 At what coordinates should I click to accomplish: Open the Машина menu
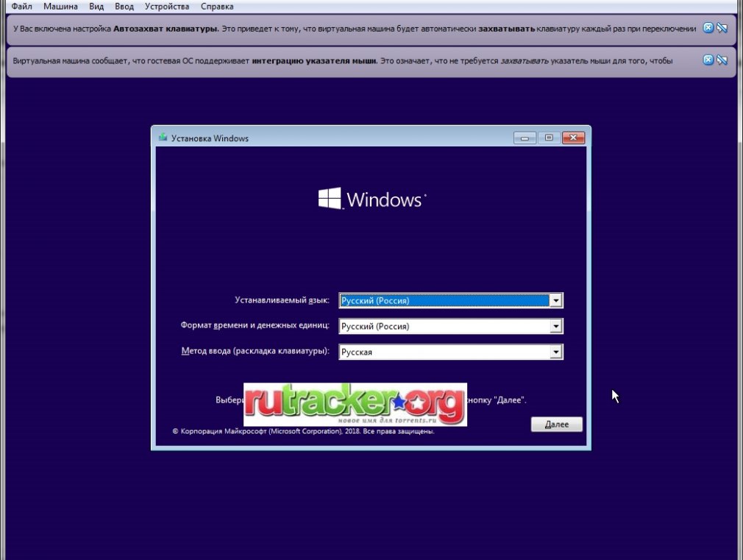click(x=60, y=7)
